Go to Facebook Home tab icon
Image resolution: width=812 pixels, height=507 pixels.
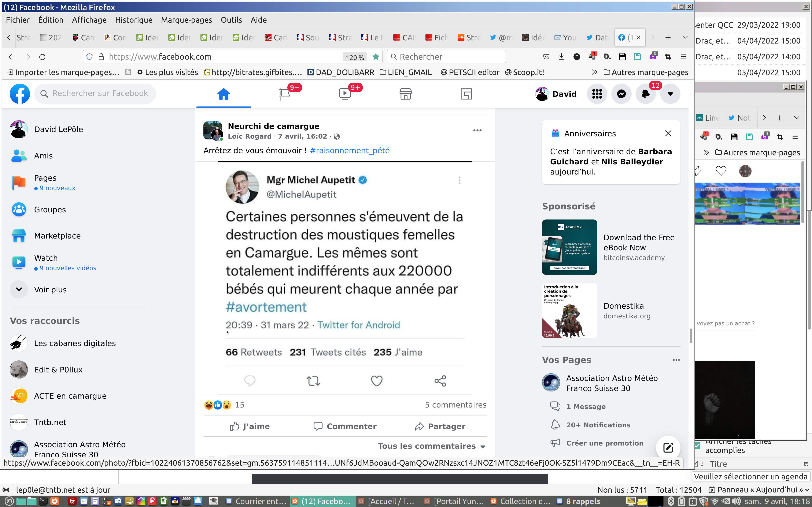[224, 94]
